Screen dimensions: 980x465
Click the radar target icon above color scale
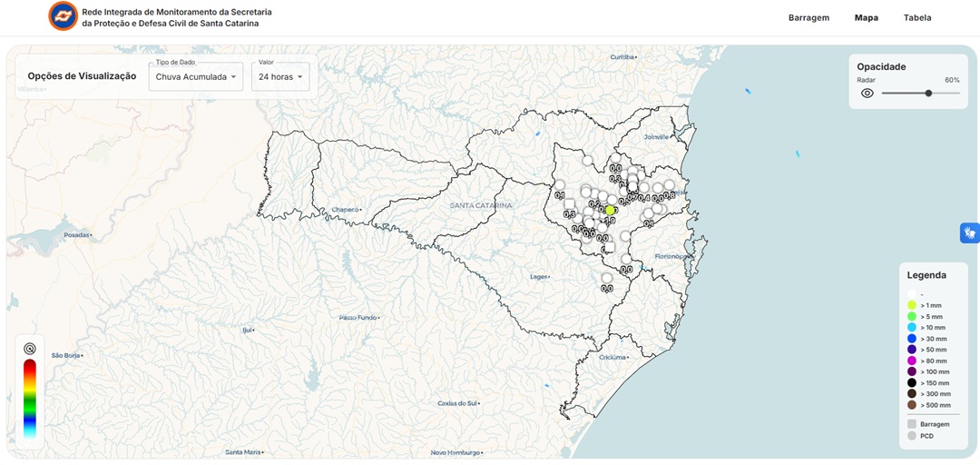click(x=30, y=348)
